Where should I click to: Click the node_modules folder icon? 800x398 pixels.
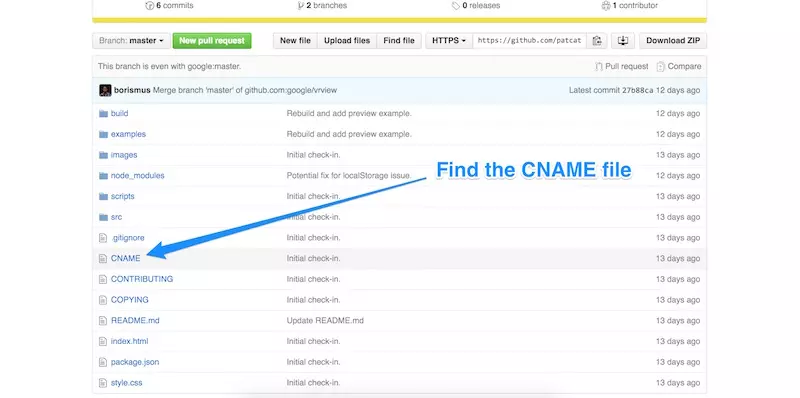point(104,176)
